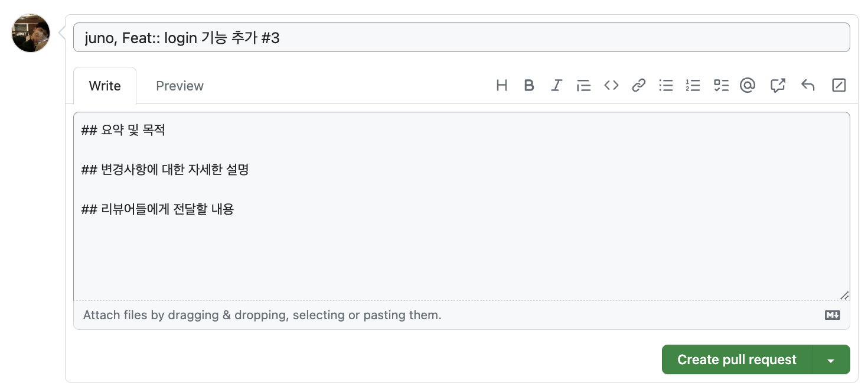This screenshot has height=389, width=868.
Task: Click the Markdown supported icon
Action: click(x=832, y=315)
